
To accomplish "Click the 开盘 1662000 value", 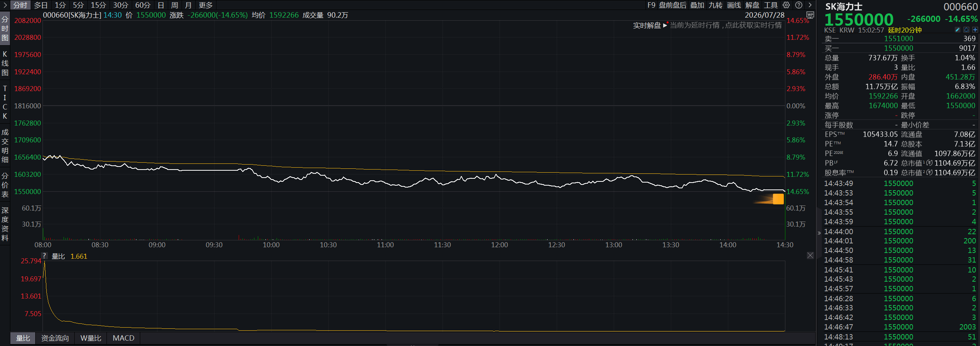I will click(x=960, y=96).
